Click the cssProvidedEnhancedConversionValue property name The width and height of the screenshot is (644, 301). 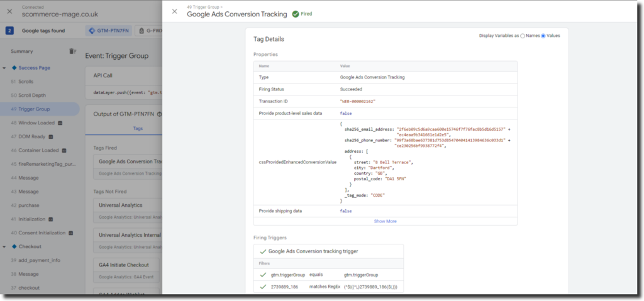[297, 163]
